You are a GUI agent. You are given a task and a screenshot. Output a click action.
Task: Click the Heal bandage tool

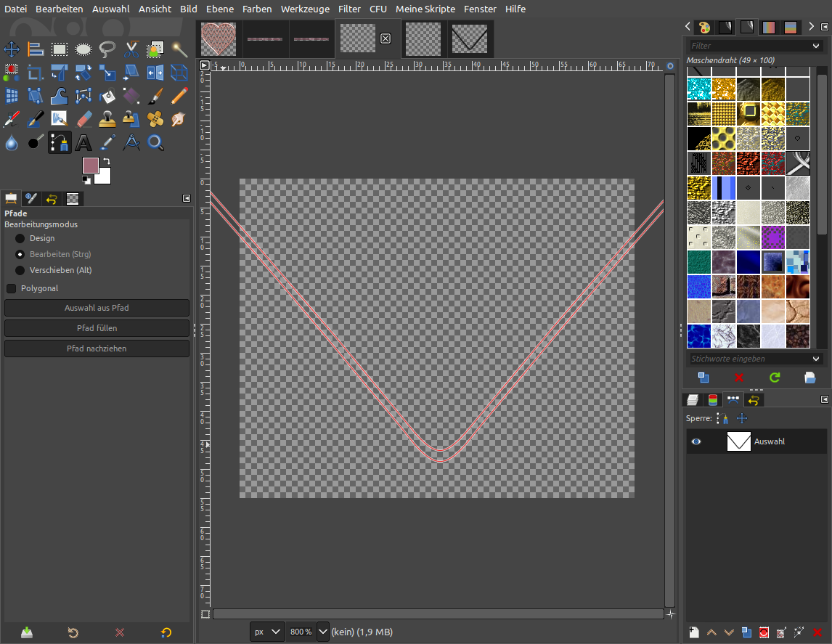tap(155, 119)
